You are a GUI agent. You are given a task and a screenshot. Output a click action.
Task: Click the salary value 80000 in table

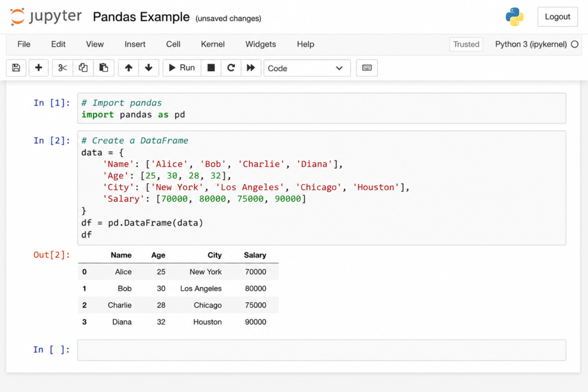coord(256,289)
